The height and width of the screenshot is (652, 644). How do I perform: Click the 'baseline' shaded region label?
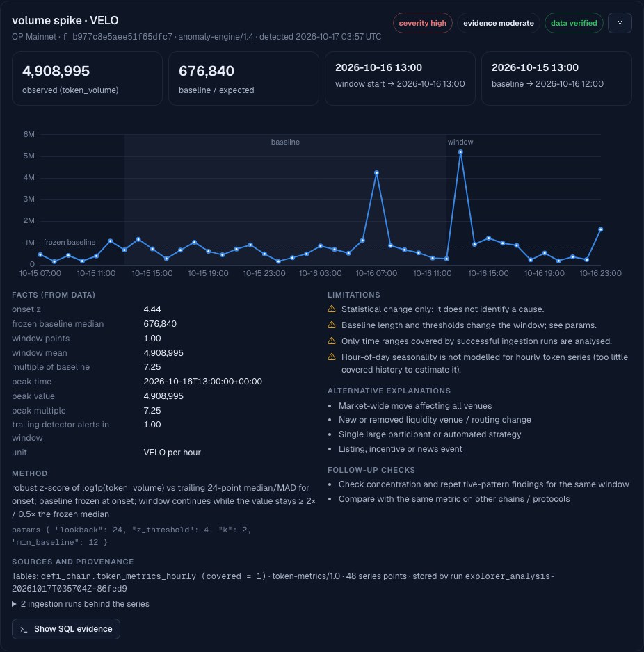coord(285,142)
